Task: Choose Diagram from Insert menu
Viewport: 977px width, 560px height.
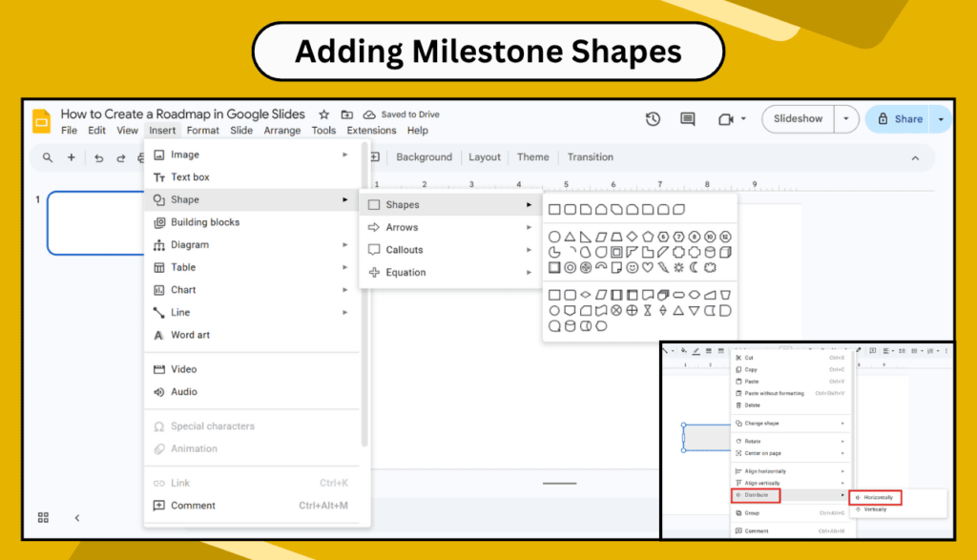Action: click(252, 245)
